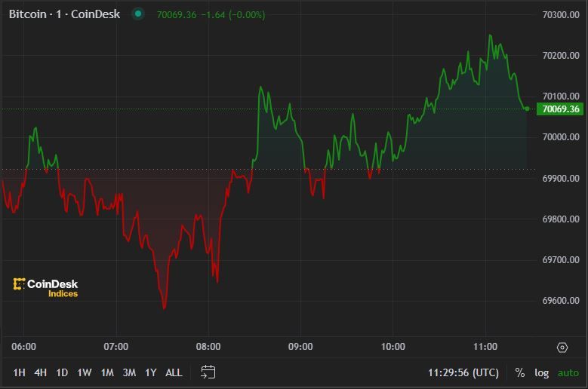This screenshot has width=588, height=389.
Task: Click the green market status indicator dot
Action: click(x=138, y=14)
